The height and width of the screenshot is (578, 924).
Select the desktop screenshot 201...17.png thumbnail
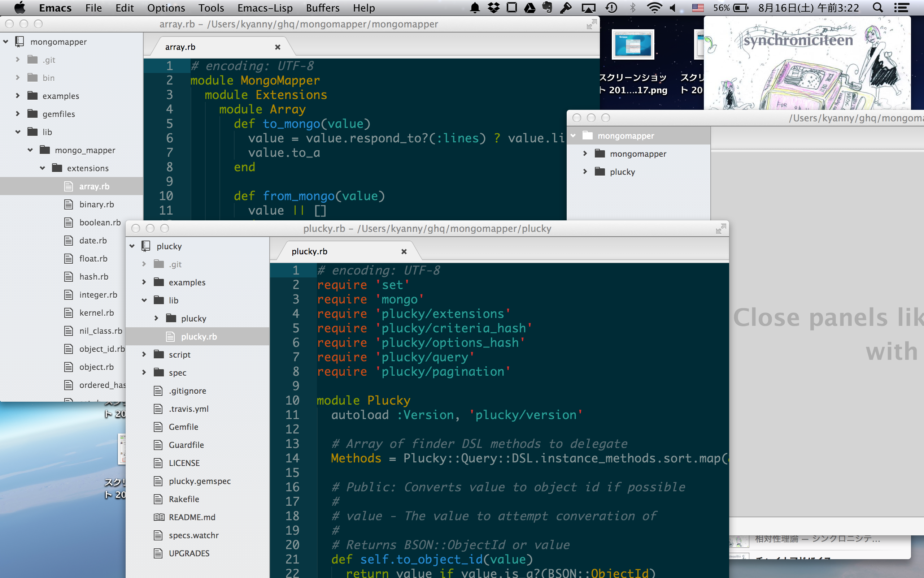click(x=633, y=44)
